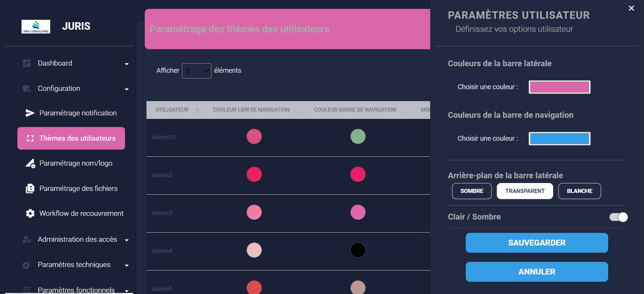Click the Paramétrage nom/logo icon
Viewport: 644px width, 294px height.
[30, 164]
